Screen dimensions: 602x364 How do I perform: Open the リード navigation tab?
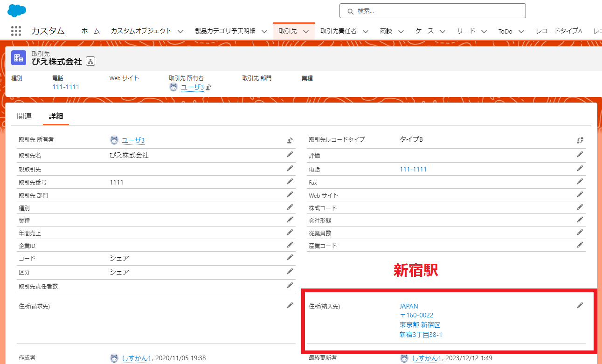click(466, 31)
